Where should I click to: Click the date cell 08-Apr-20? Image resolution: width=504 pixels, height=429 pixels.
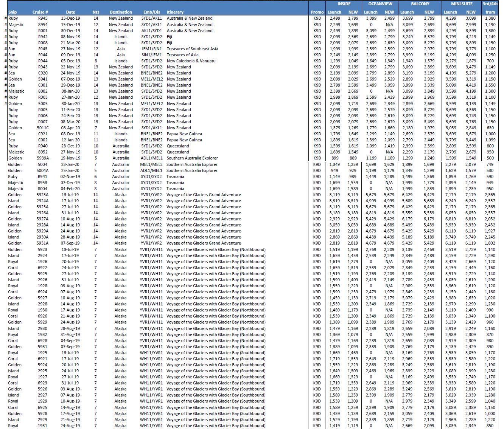click(70, 128)
